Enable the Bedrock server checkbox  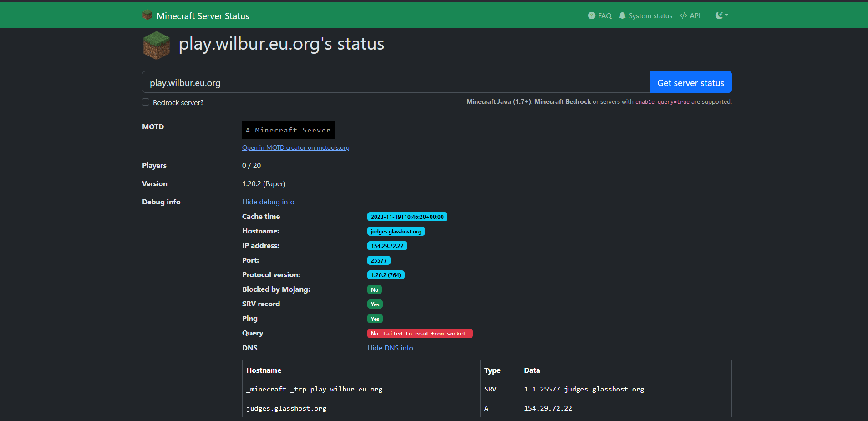(146, 102)
